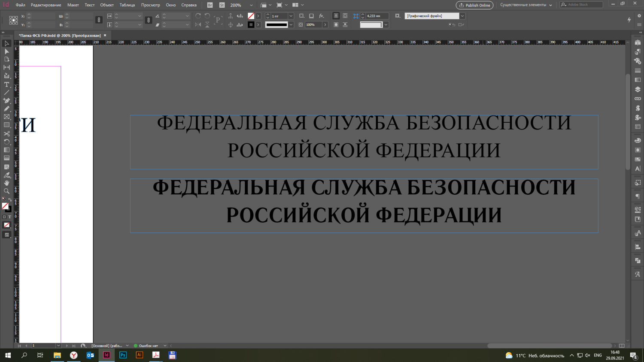
Task: Select the Hand tool
Action: coord(6,183)
